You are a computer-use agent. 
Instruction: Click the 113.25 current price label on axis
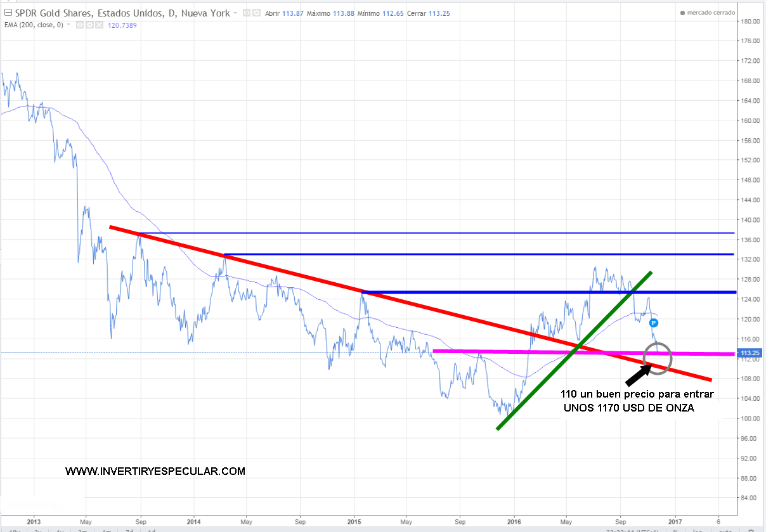point(750,353)
